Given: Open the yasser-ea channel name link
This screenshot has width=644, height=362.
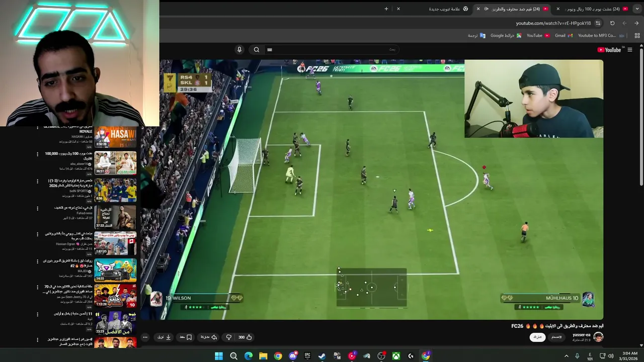Looking at the screenshot, I should [x=581, y=335].
